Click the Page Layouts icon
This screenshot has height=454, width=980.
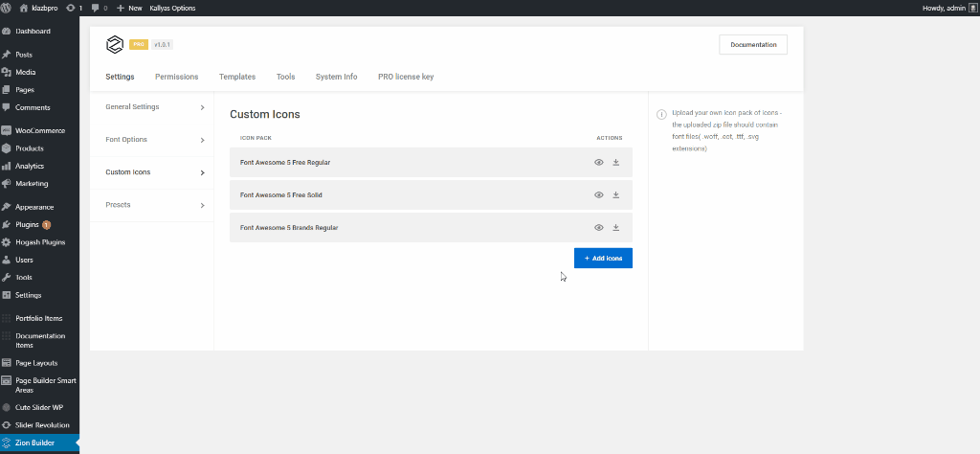tap(7, 363)
